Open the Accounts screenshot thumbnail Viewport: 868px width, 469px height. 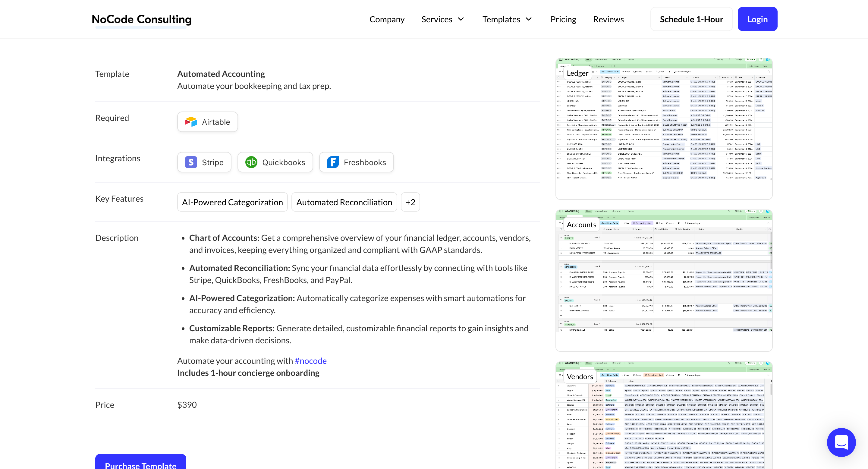point(663,280)
